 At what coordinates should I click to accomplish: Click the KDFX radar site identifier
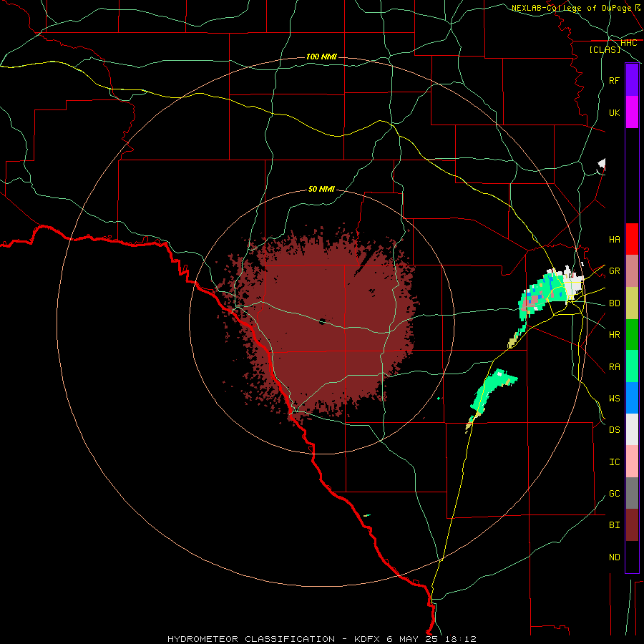[x=367, y=639]
